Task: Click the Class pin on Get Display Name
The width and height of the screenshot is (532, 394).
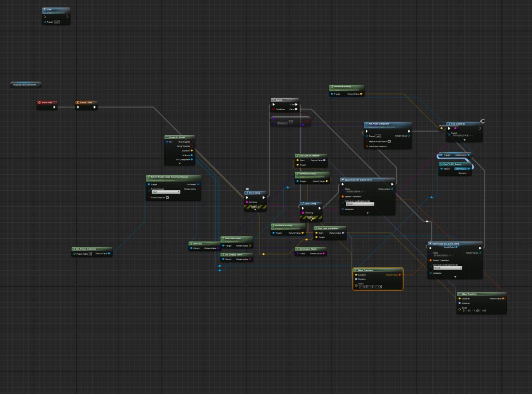Action: tap(297, 253)
